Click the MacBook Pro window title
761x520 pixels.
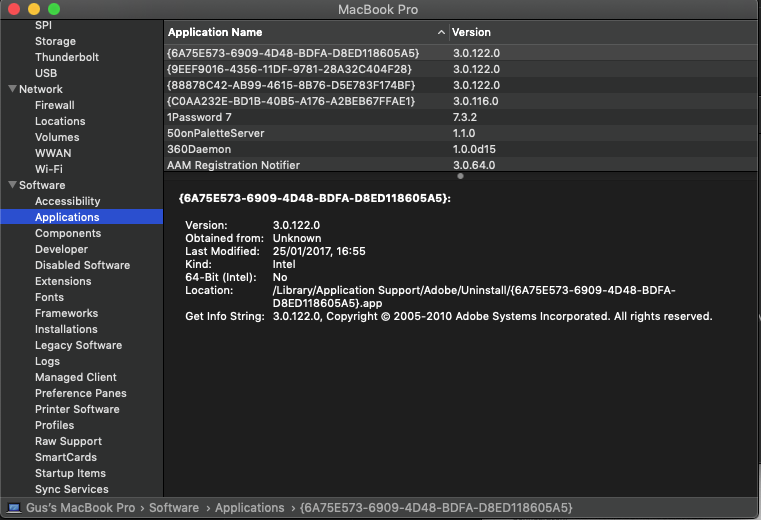tap(378, 10)
